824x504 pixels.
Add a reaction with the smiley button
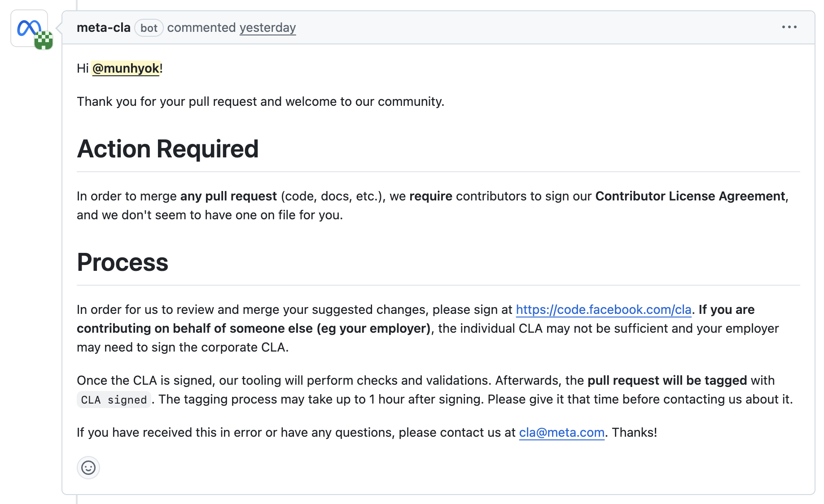tap(88, 468)
